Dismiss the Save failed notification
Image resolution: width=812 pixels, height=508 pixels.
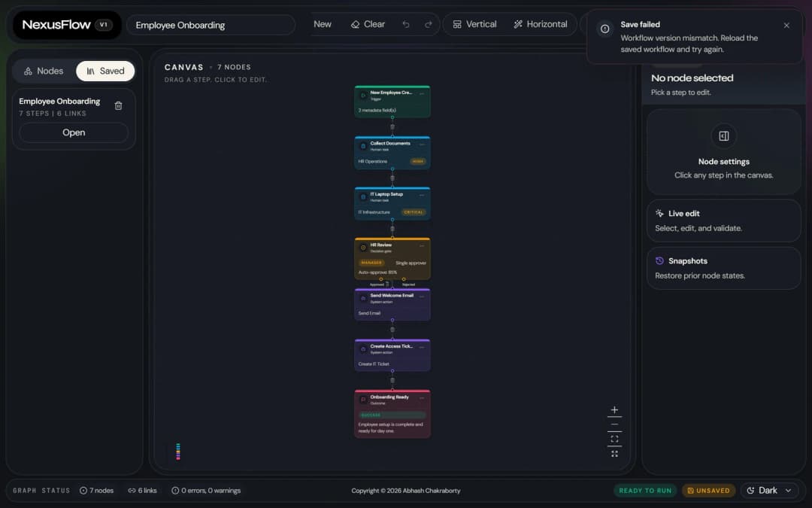click(x=786, y=25)
